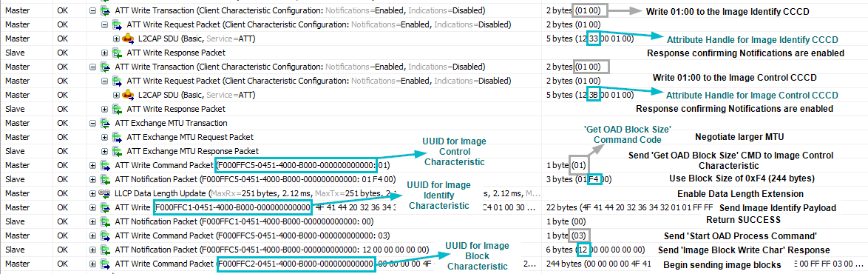Click the ATT Exchange MTU Response Packet icon
The height and width of the screenshot is (274, 868).
click(x=118, y=151)
